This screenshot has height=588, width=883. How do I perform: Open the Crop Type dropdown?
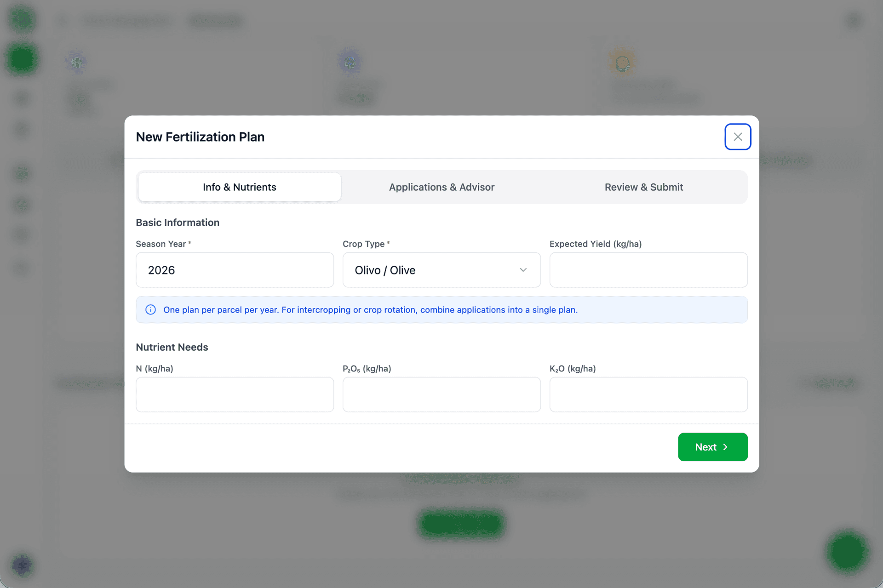[441, 270]
